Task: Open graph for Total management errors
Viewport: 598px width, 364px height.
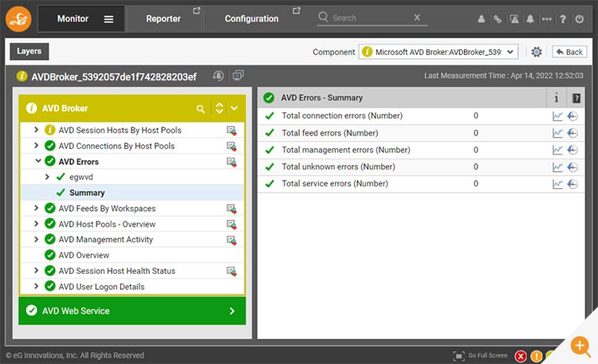Action: coord(557,151)
